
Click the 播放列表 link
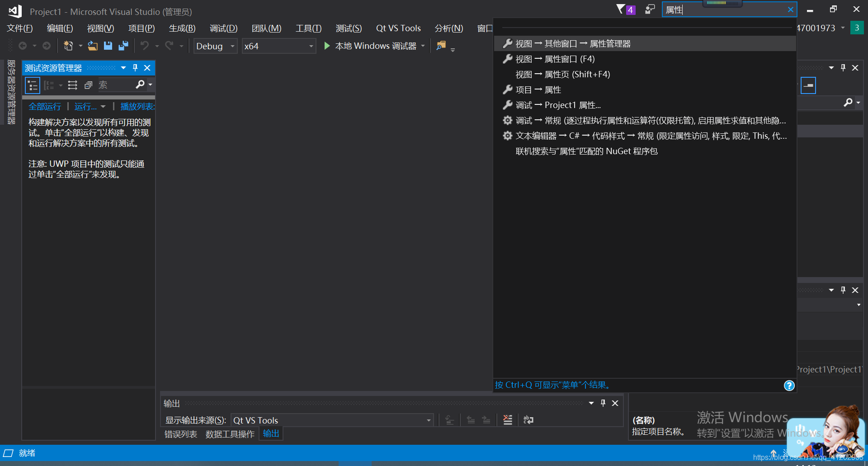[x=137, y=107]
